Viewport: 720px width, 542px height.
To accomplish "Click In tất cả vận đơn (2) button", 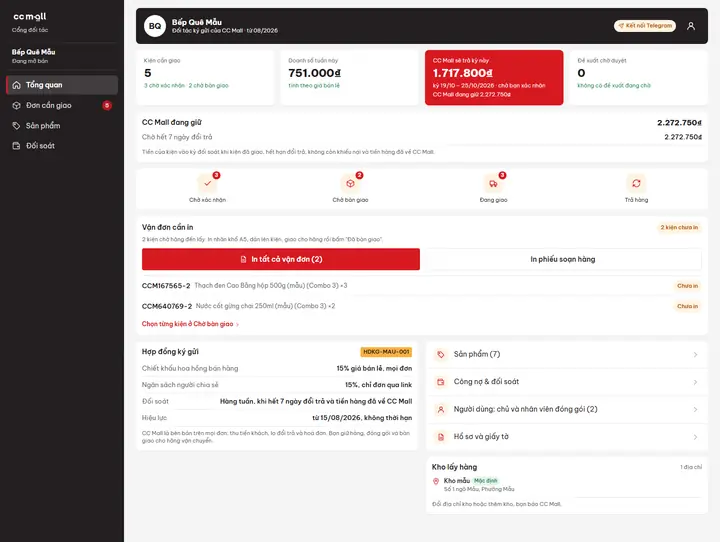I will 281,259.
